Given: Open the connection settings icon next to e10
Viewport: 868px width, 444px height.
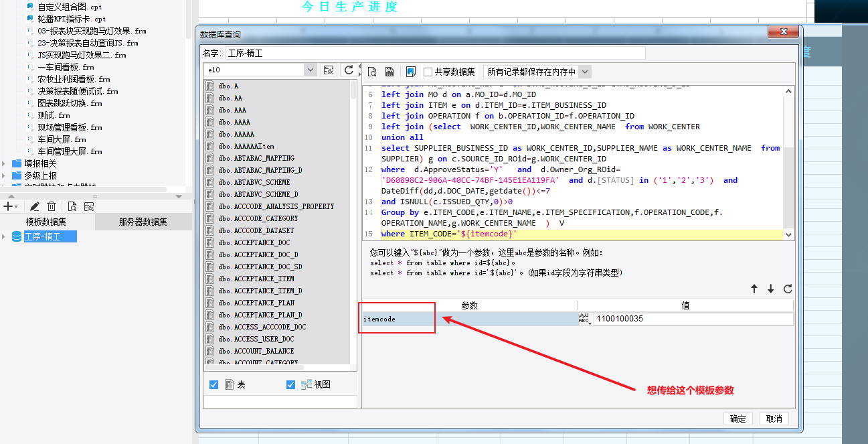Looking at the screenshot, I should [329, 70].
